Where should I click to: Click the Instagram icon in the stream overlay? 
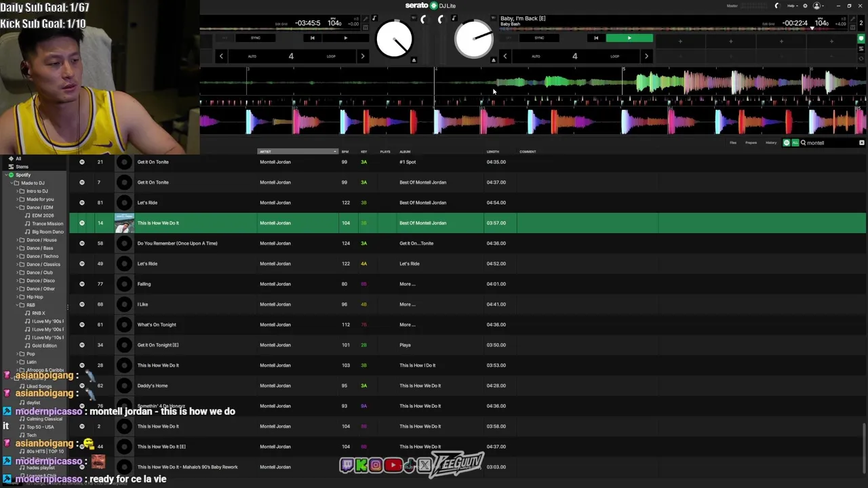[x=376, y=465]
